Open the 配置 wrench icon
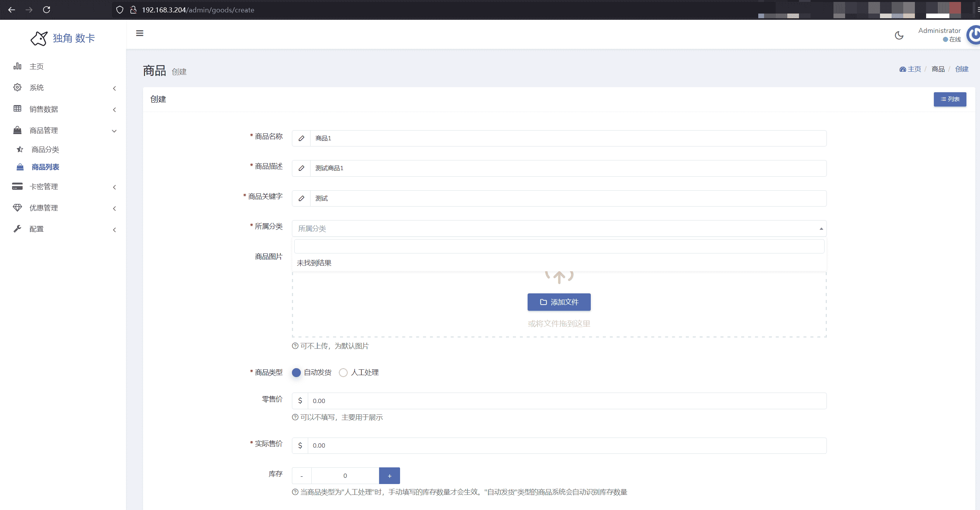This screenshot has width=980, height=510. coord(17,229)
